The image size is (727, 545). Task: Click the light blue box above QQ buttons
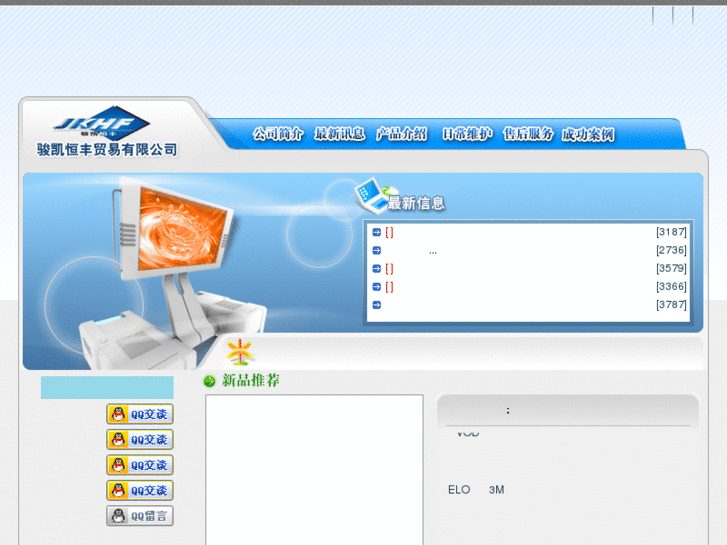point(107,387)
